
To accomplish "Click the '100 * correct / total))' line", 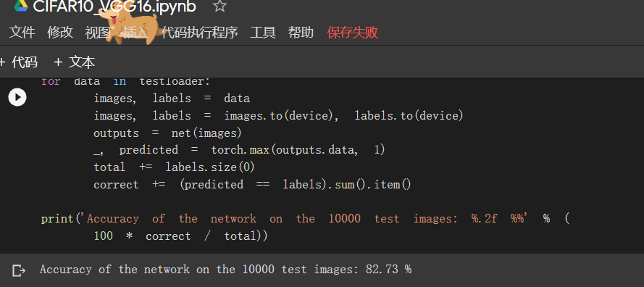I will pyautogui.click(x=180, y=236).
